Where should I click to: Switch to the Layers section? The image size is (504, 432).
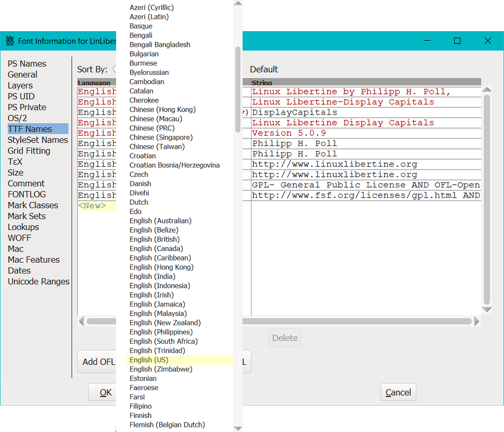pos(20,86)
